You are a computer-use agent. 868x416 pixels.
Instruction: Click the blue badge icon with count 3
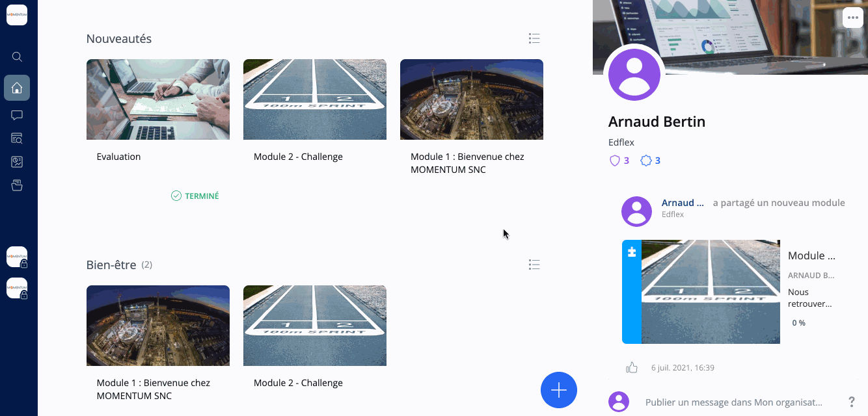click(651, 161)
